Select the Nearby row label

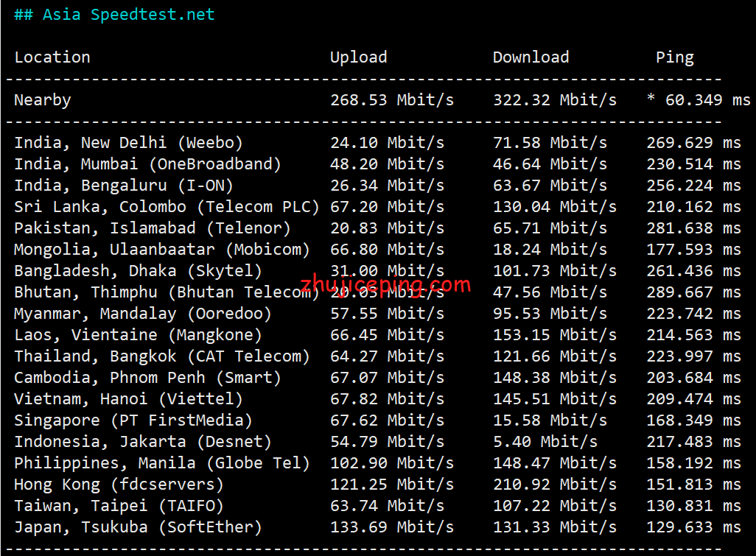pos(43,100)
